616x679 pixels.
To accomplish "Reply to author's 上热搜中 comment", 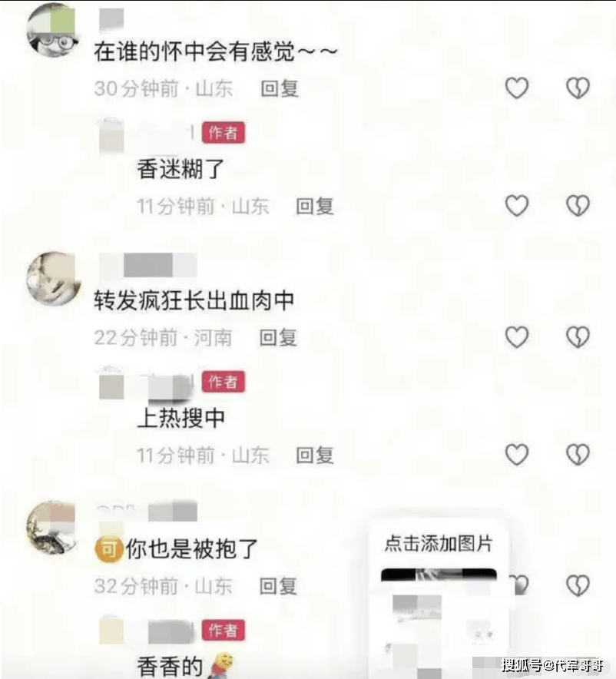I will click(x=315, y=455).
